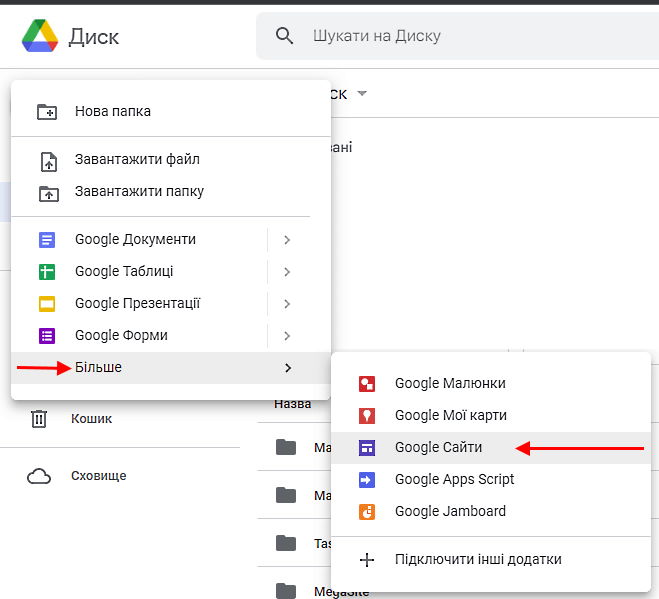This screenshot has width=659, height=599.
Task: Open the Більше submenu
Action: (x=171, y=368)
